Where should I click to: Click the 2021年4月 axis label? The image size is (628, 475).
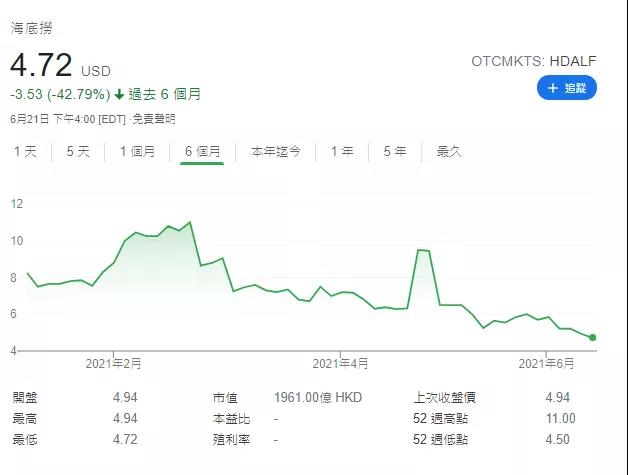pyautogui.click(x=340, y=364)
